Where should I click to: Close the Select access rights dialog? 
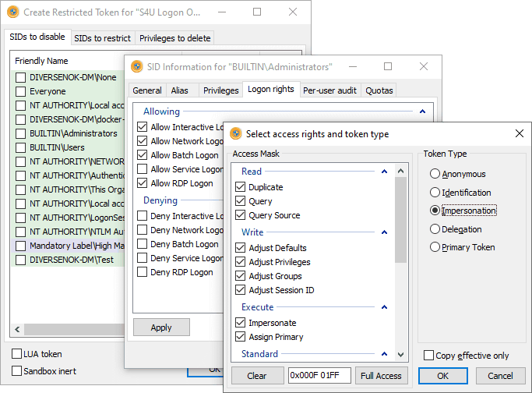[520, 133]
